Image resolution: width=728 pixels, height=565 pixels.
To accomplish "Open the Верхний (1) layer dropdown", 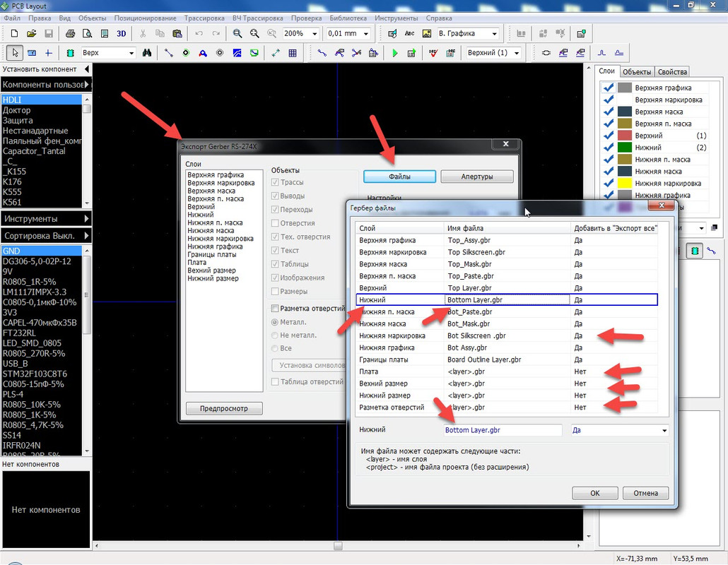I will point(516,53).
